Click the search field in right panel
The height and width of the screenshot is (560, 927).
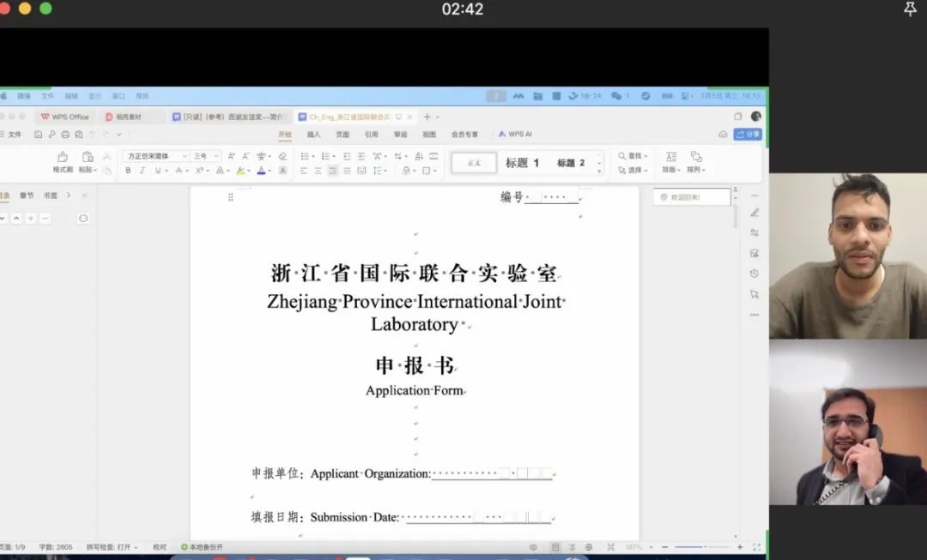[692, 197]
